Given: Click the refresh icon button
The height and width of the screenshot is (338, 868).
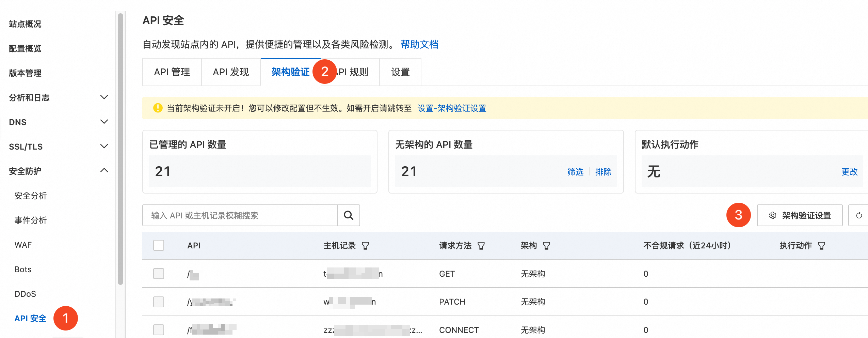Looking at the screenshot, I should tap(859, 215).
